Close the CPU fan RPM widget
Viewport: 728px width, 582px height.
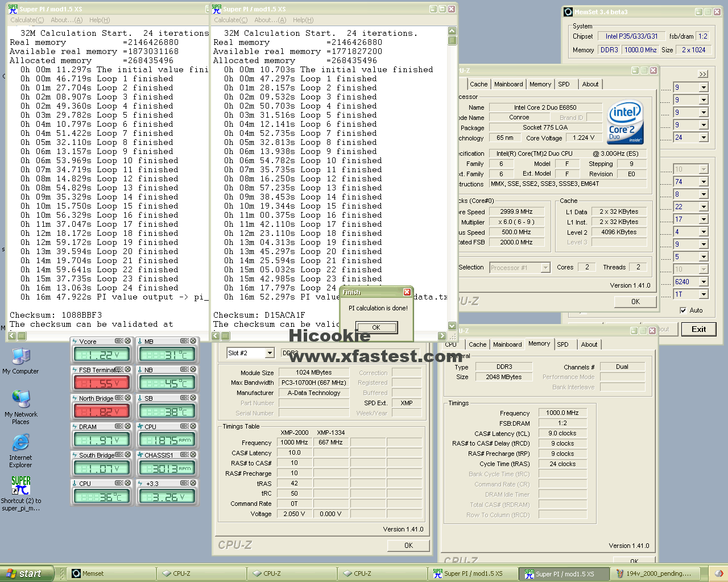193,426
